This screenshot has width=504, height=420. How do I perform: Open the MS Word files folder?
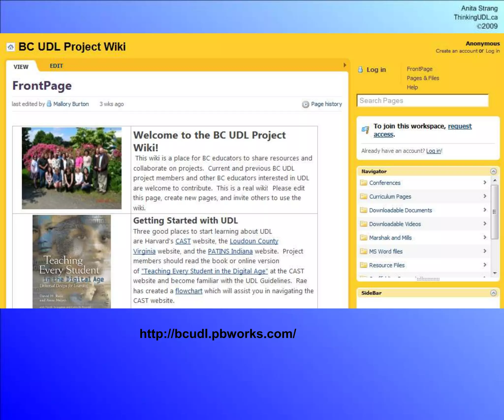[x=386, y=251]
